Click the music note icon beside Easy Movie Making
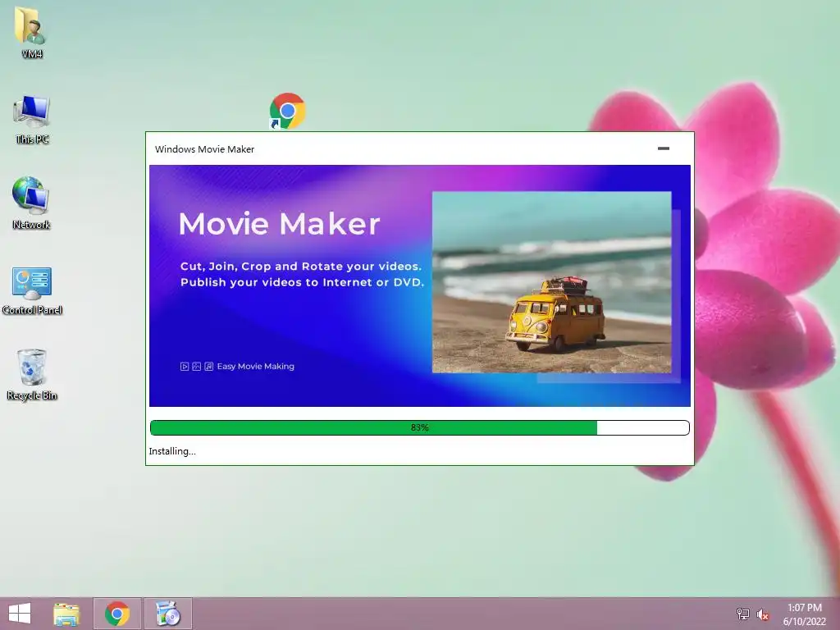The width and height of the screenshot is (840, 630). tap(209, 367)
